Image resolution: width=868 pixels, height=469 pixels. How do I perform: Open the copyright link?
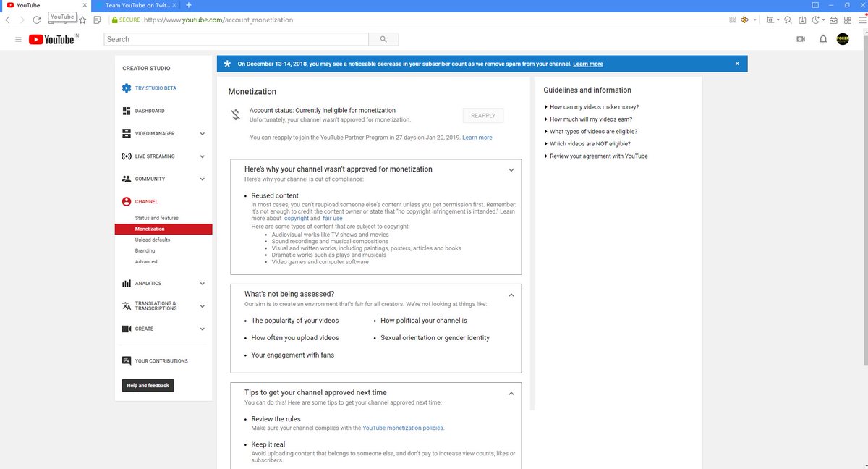297,218
